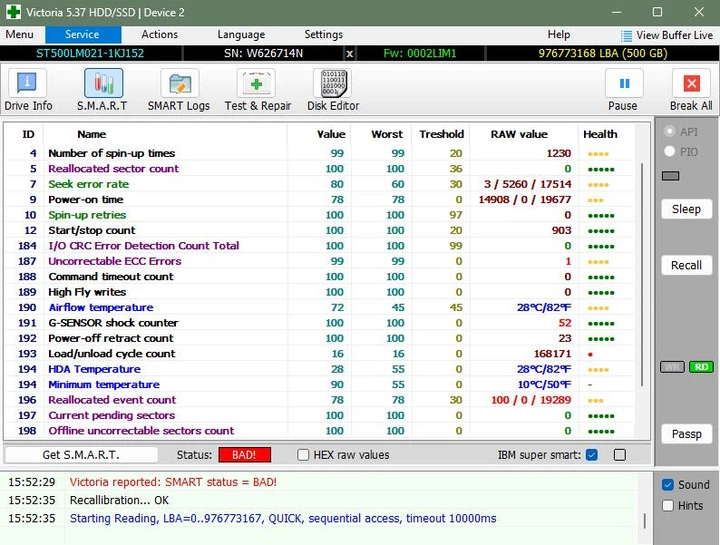Click the Starting Reading log entry
Screen dimensions: 720x545
pos(283,518)
